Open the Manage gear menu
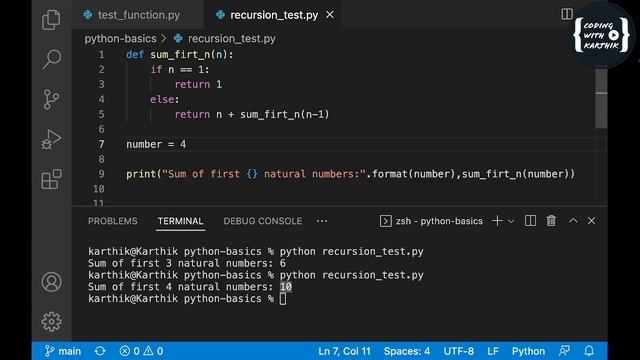The image size is (640, 360). [51, 321]
